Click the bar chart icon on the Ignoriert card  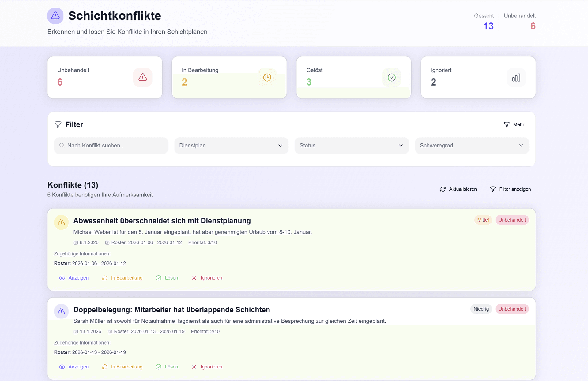(516, 77)
